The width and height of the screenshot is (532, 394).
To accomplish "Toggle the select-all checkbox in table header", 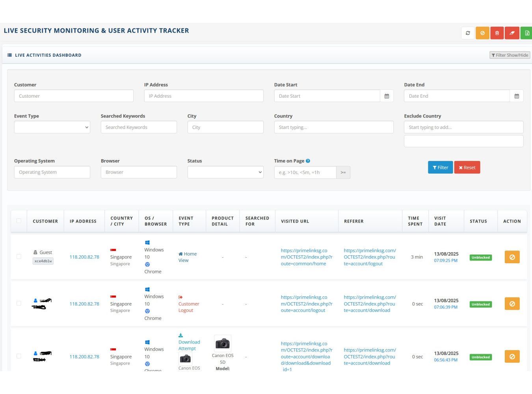I will coord(19,221).
